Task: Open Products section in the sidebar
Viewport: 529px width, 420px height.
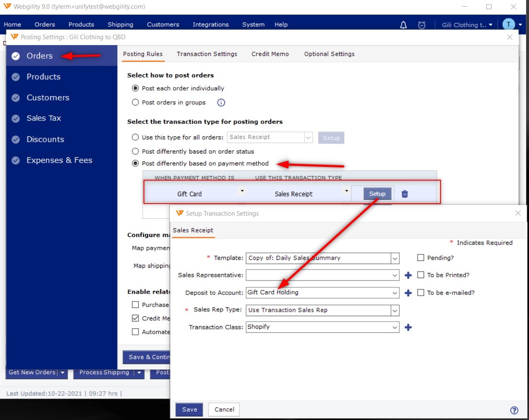Action: [43, 77]
